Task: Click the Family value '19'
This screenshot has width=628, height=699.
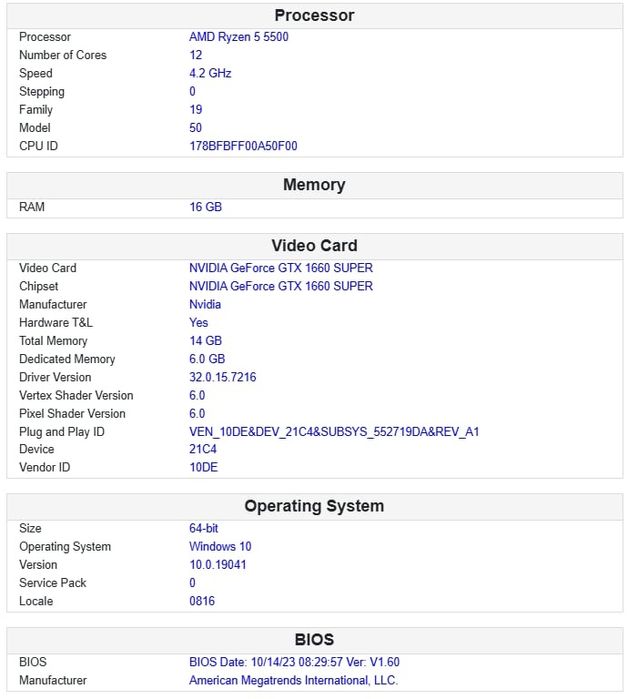Action: pyautogui.click(x=195, y=109)
